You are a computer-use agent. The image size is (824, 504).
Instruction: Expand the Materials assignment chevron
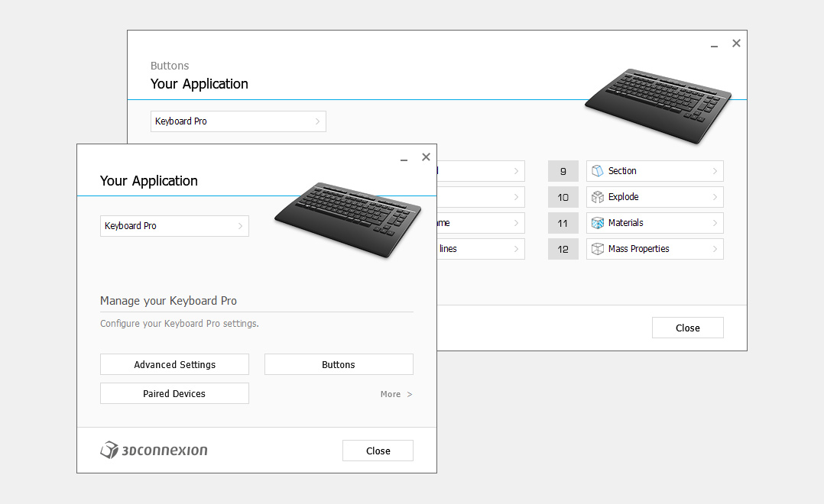point(715,222)
